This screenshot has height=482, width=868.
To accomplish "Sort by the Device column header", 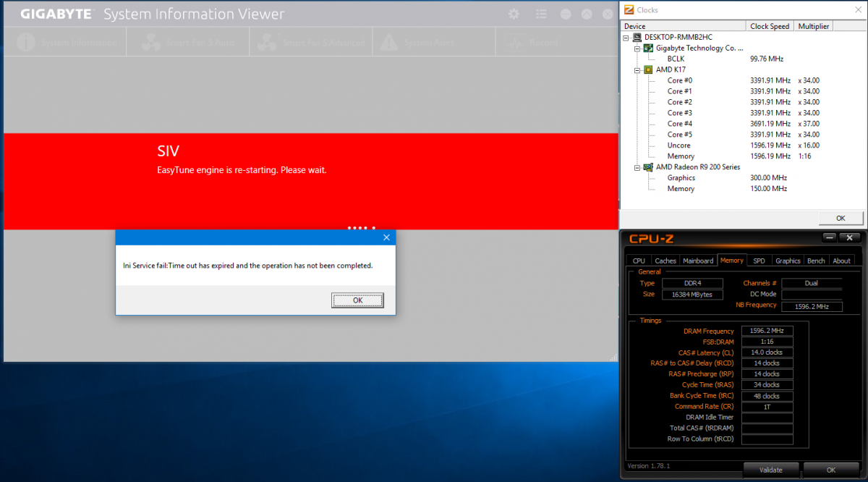I will pyautogui.click(x=684, y=26).
